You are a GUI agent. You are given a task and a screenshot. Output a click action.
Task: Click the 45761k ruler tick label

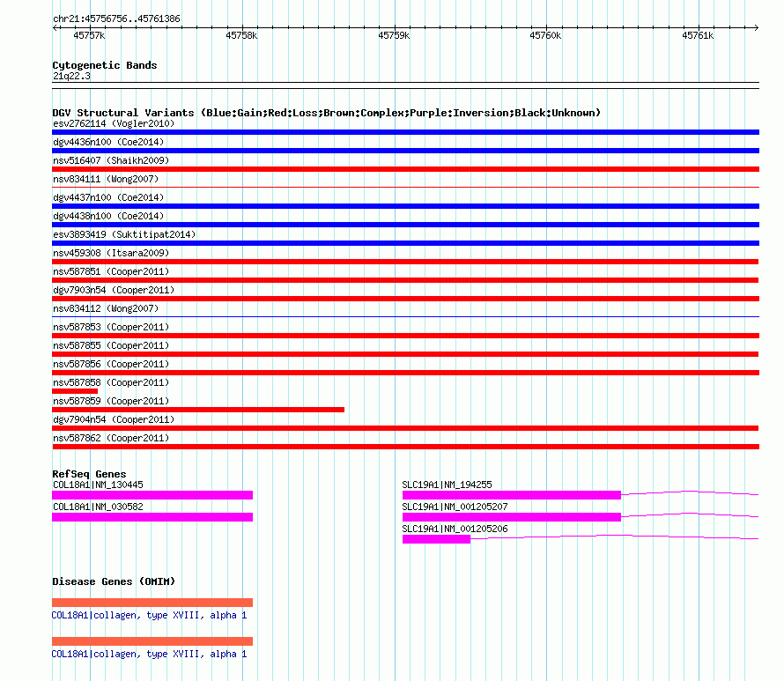point(698,35)
